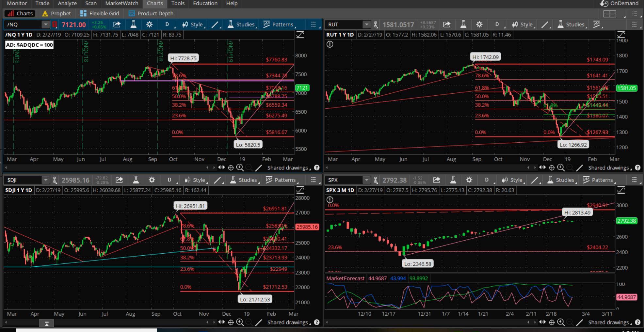Toggle the link icon beside SPX symbol

click(x=376, y=180)
